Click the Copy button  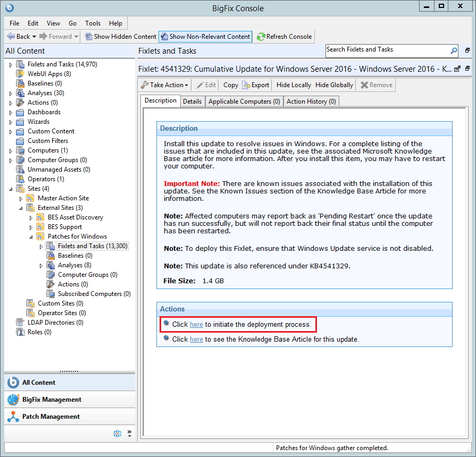[x=231, y=85]
